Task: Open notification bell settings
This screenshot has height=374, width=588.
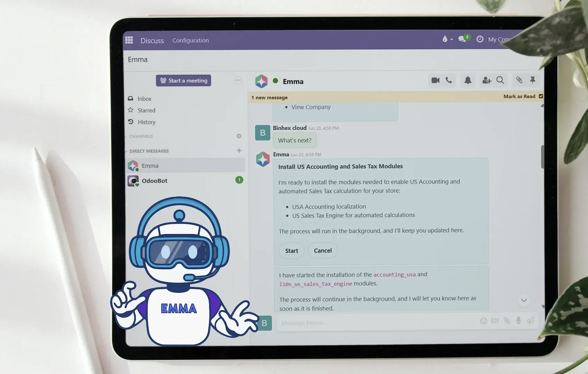Action: click(468, 80)
